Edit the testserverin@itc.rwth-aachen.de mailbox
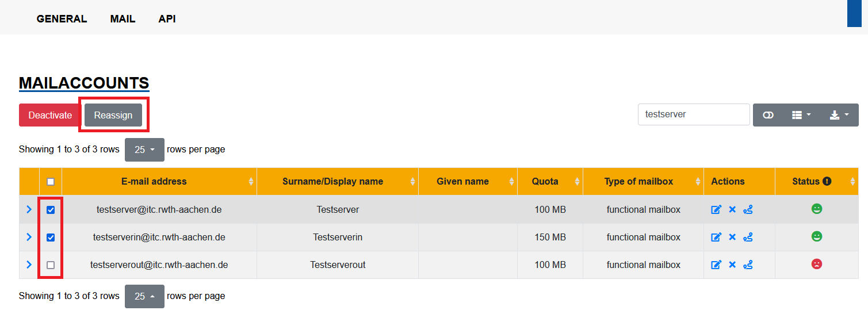The height and width of the screenshot is (314, 868). pyautogui.click(x=716, y=237)
